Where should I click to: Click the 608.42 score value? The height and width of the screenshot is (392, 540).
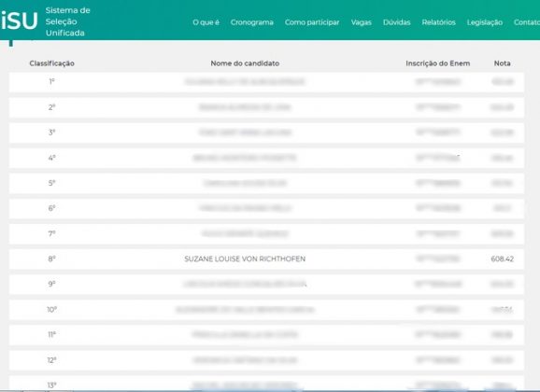pos(502,259)
